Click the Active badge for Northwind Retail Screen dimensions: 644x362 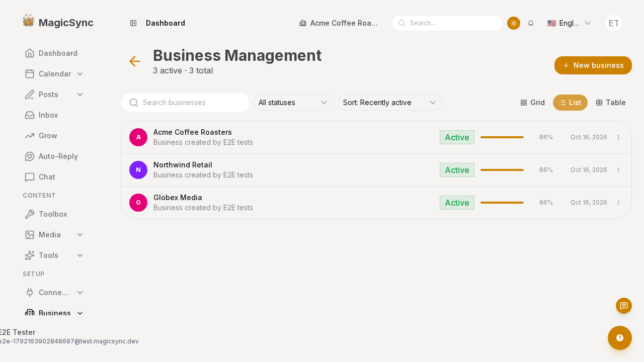click(457, 170)
